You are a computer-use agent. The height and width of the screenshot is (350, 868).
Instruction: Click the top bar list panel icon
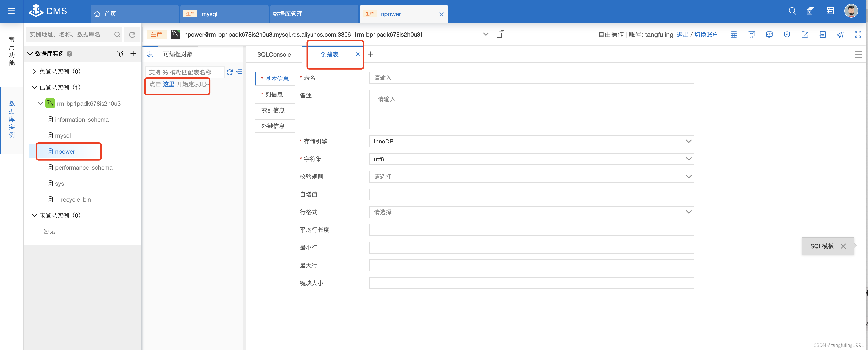tap(830, 11)
